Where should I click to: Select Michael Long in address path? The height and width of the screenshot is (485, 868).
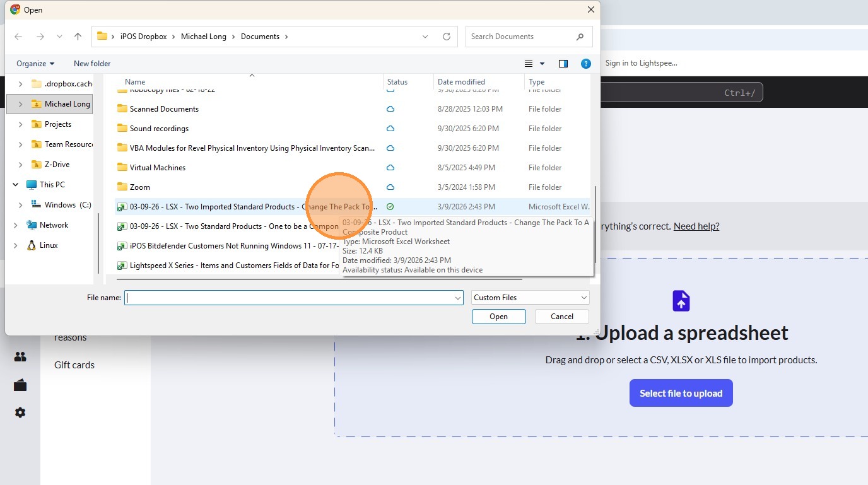pos(203,37)
